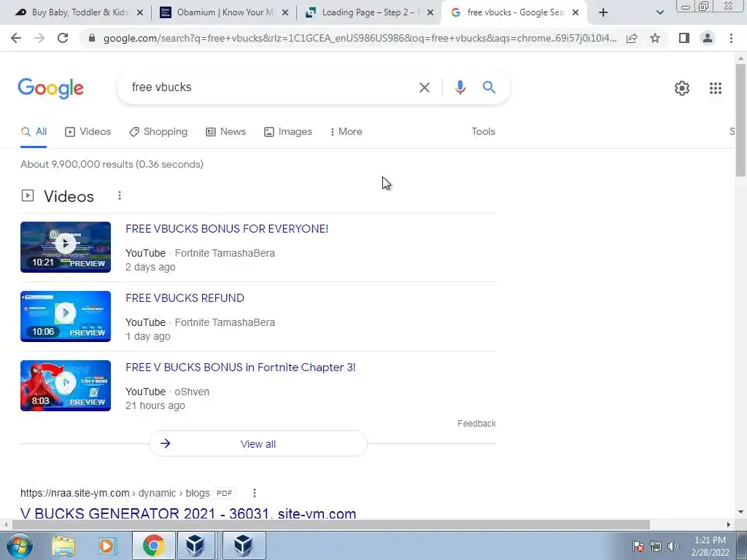Click the address bar URL
Image resolution: width=747 pixels, height=560 pixels.
pyautogui.click(x=360, y=38)
